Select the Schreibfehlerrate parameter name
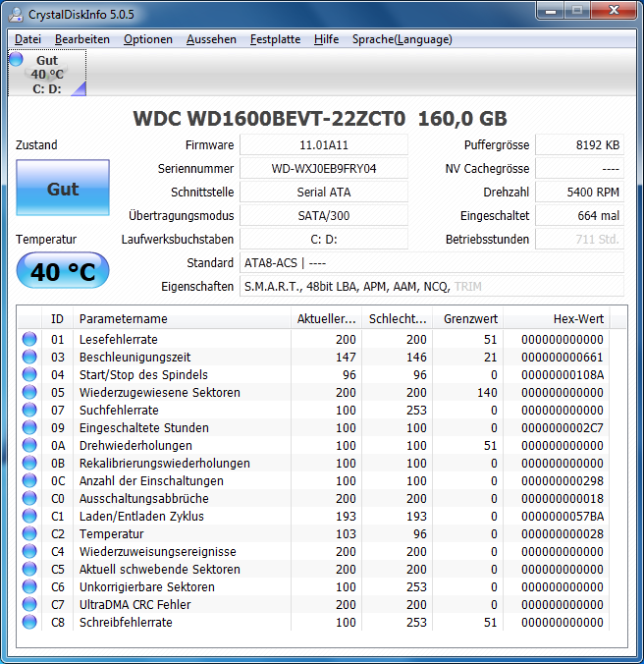644x664 pixels. pos(126,623)
